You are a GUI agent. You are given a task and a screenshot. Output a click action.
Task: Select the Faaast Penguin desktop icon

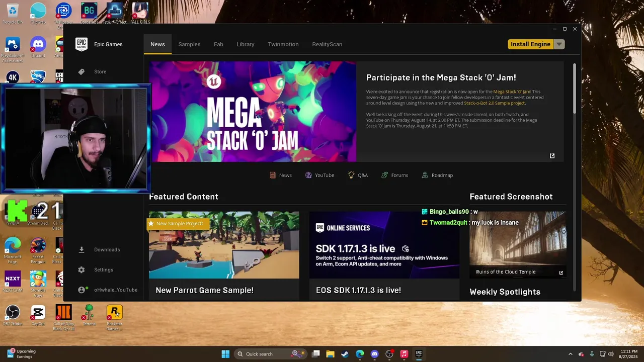click(x=38, y=250)
